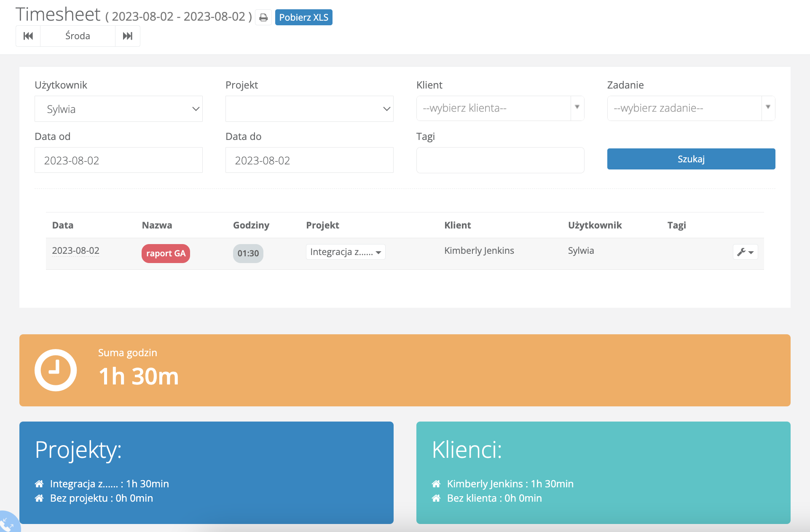810x532 pixels.
Task: Click the Środa day button
Action: pos(78,36)
